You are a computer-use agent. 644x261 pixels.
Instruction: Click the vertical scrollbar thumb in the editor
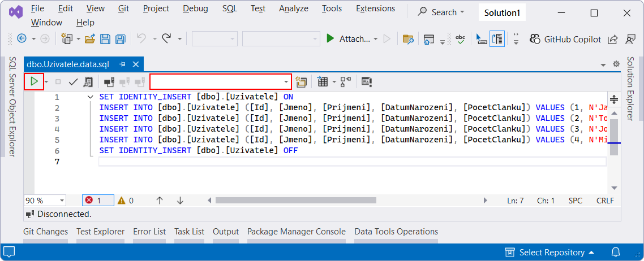614,137
